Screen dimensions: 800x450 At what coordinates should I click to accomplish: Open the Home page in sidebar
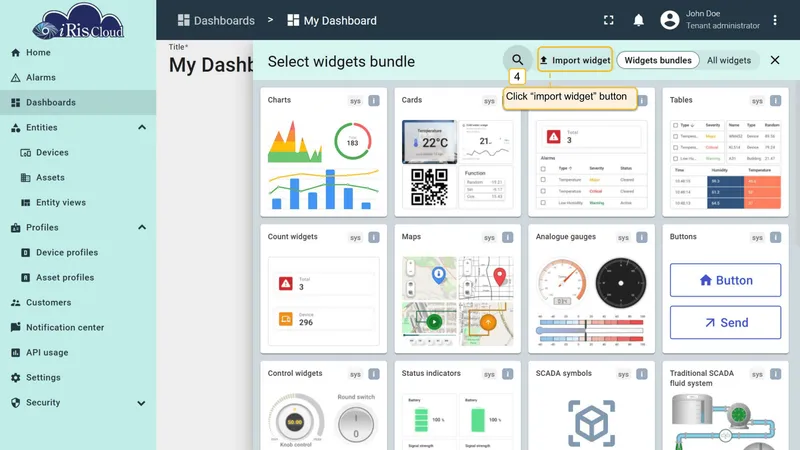click(78, 53)
